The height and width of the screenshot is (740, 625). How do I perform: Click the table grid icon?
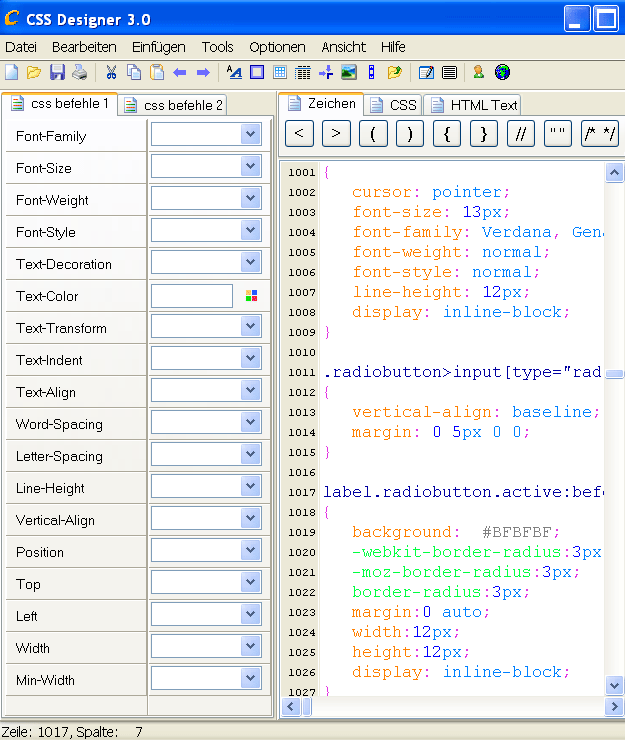click(x=280, y=72)
